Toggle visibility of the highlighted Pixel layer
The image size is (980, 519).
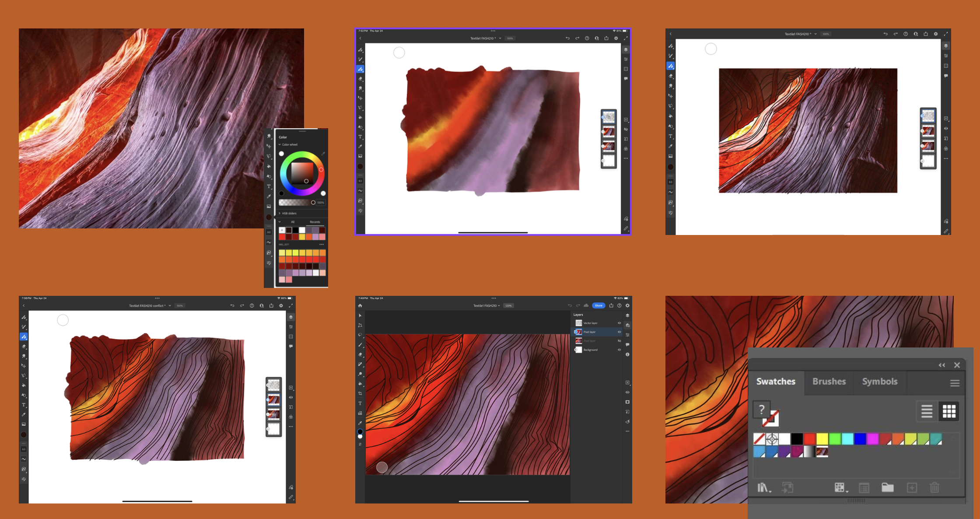click(x=619, y=332)
